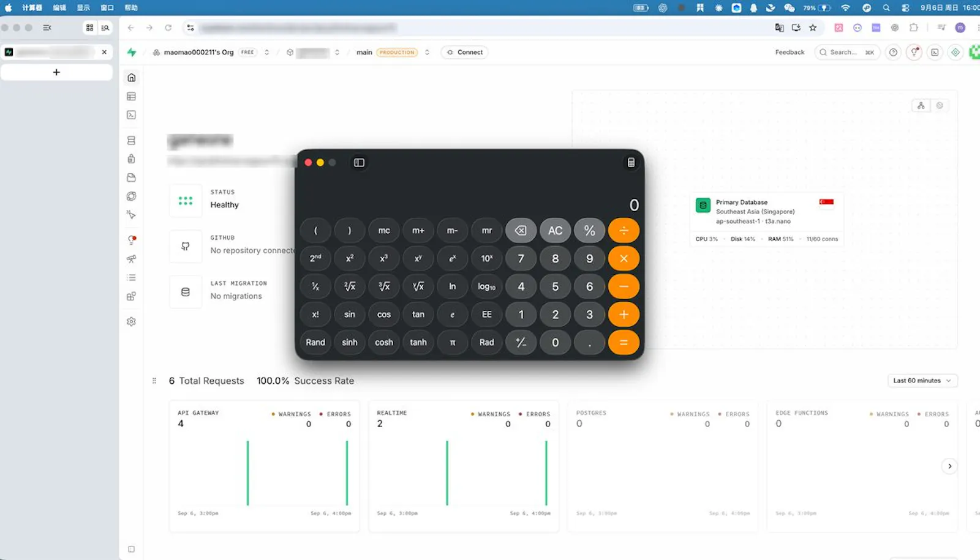
Task: Click the next chevron on usage cards
Action: pyautogui.click(x=949, y=466)
